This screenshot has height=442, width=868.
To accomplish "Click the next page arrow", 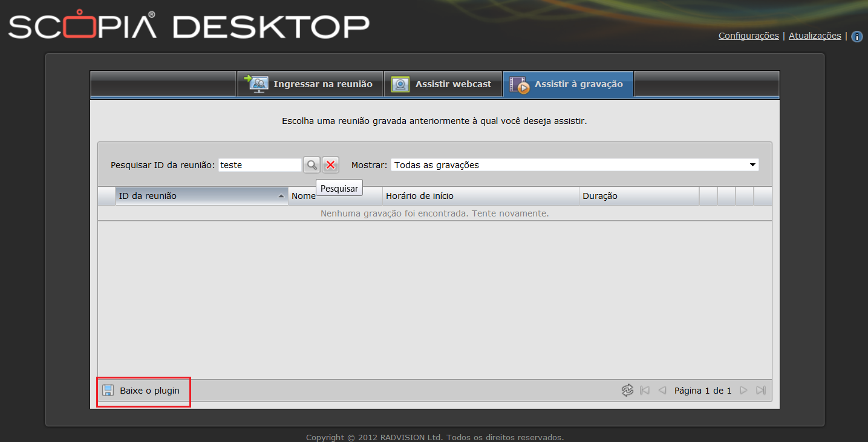I will [744, 391].
